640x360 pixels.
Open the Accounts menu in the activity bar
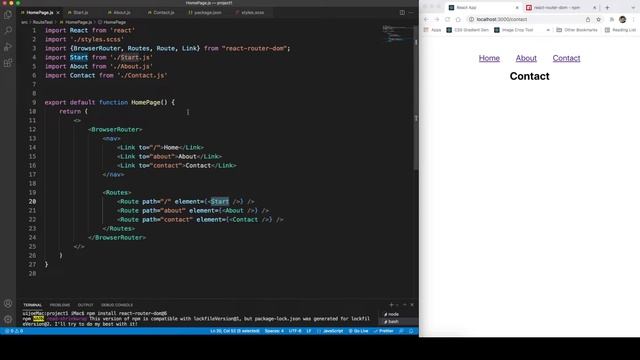click(8, 303)
